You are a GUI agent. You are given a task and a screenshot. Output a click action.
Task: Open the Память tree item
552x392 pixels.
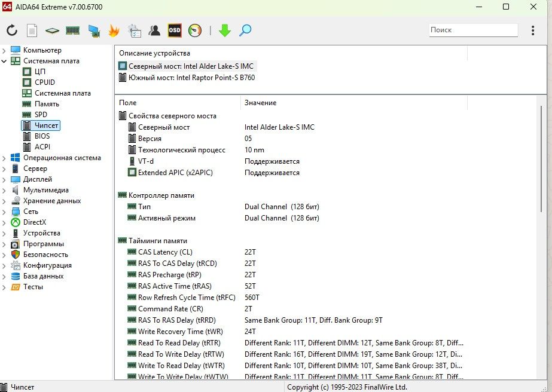[47, 104]
